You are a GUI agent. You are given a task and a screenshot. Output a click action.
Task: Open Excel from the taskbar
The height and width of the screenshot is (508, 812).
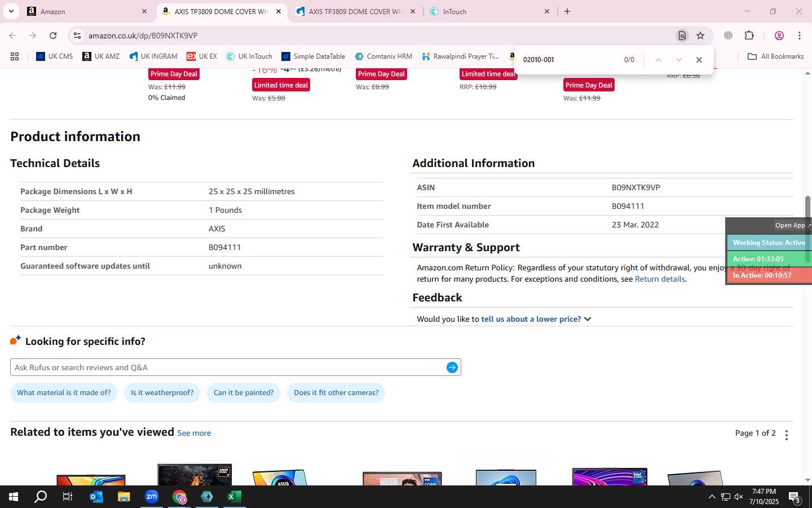[235, 497]
